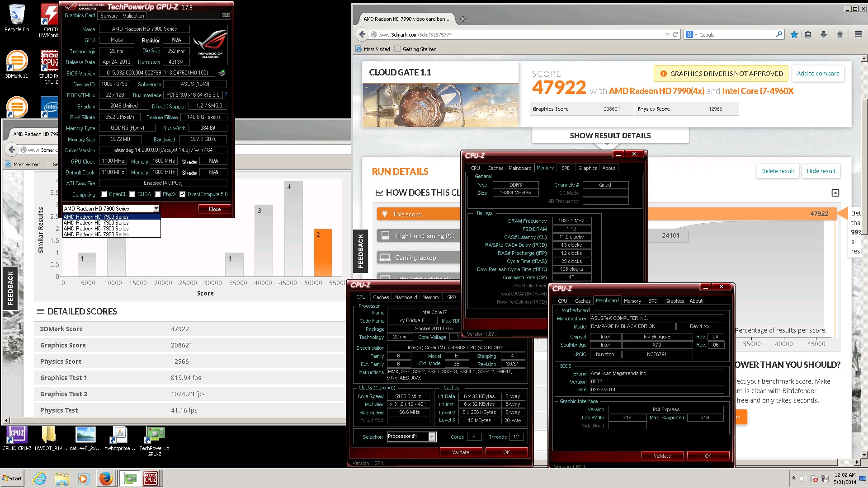Select the highlighted AMD Radeon HD 7900 list entry
The image size is (868, 488).
pos(112,217)
